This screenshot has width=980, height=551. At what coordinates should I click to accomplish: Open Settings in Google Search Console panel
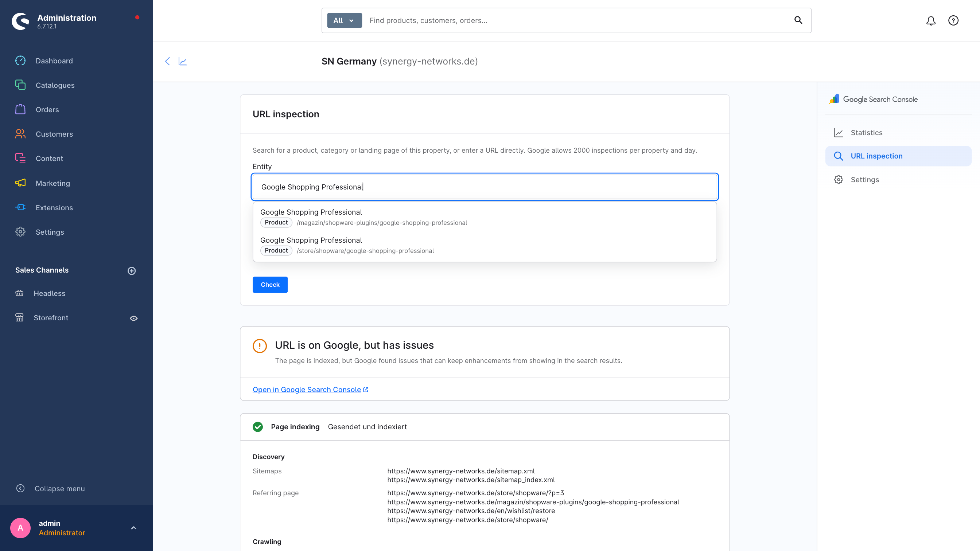coord(898,180)
